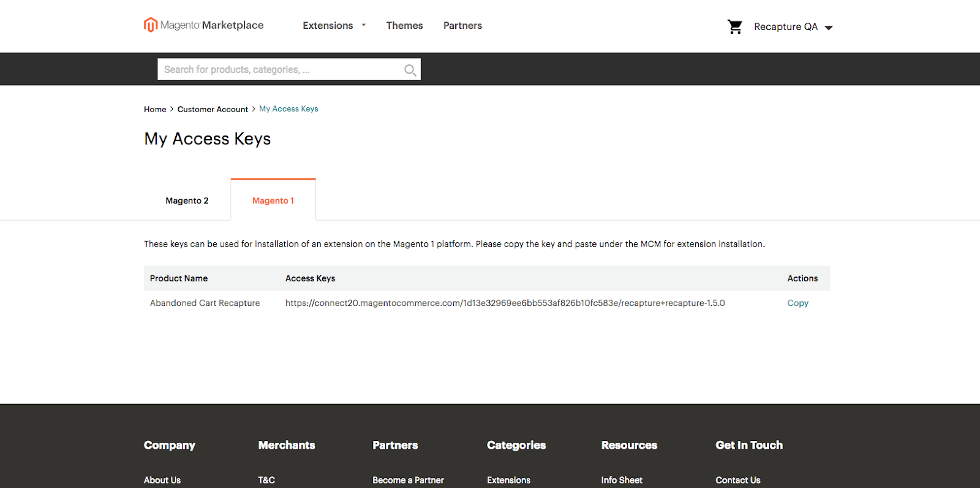Click the Merchants footer heading
This screenshot has height=488, width=980.
pyautogui.click(x=287, y=445)
